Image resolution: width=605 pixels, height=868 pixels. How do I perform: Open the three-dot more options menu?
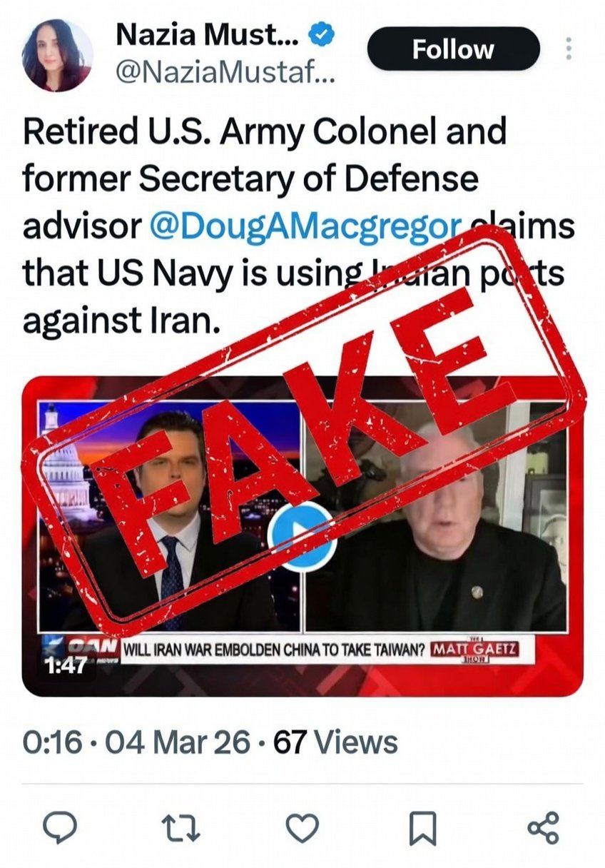569,49
